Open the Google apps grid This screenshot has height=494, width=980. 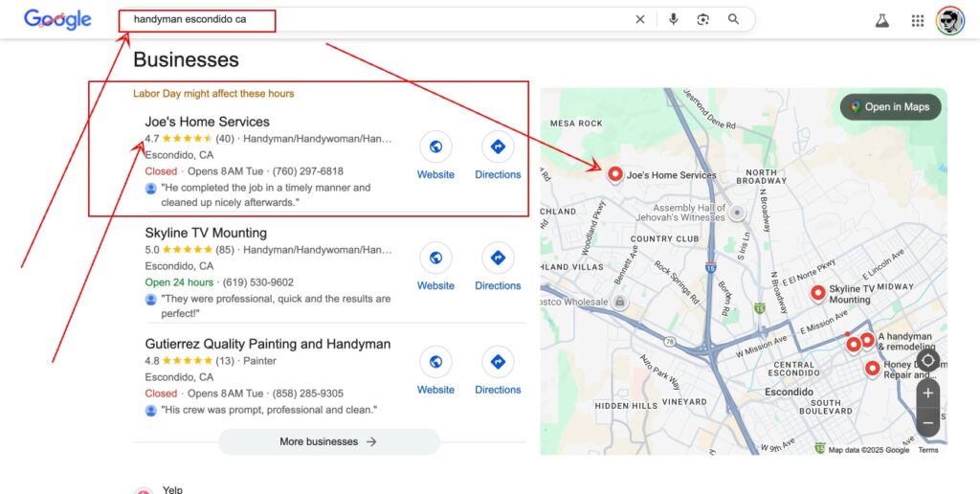918,20
